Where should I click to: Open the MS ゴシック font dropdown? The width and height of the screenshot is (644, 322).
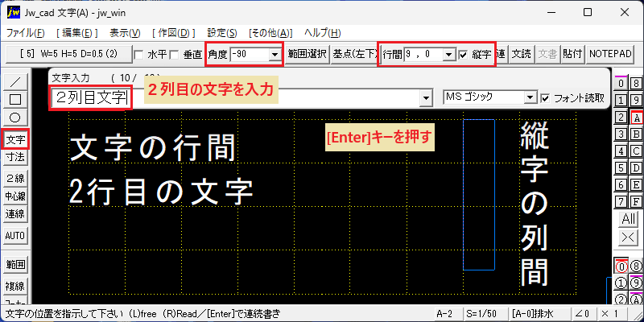[x=531, y=97]
